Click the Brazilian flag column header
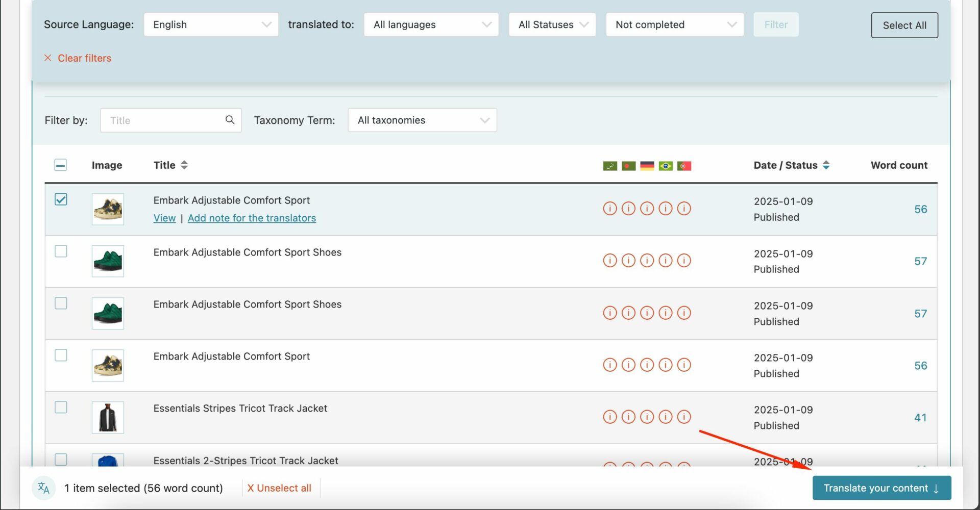980x510 pixels. [666, 166]
